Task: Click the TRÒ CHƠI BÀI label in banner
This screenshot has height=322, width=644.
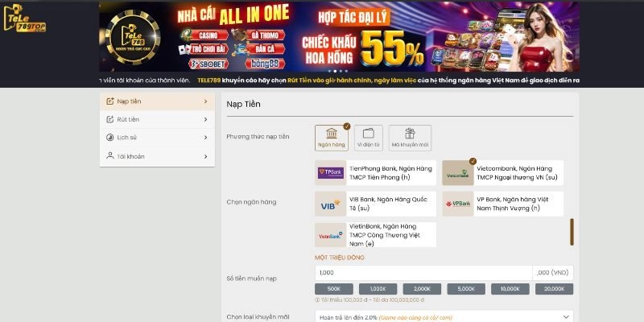Action: click(208, 50)
